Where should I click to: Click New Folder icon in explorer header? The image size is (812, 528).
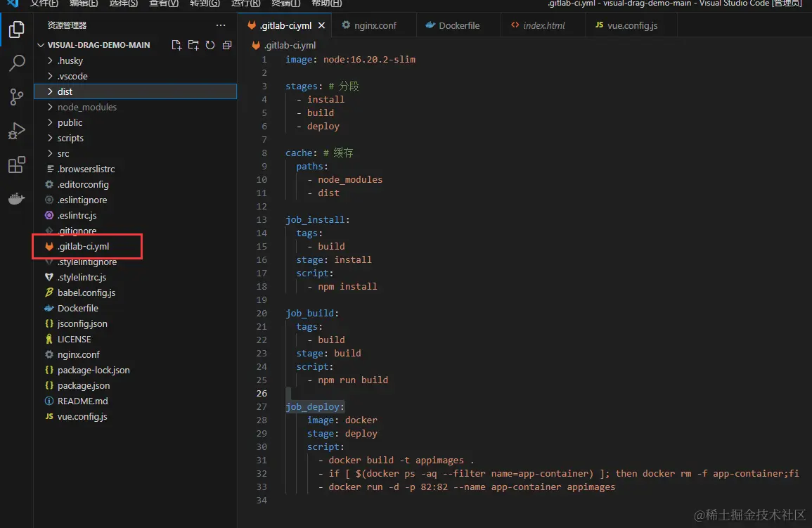[x=193, y=45]
